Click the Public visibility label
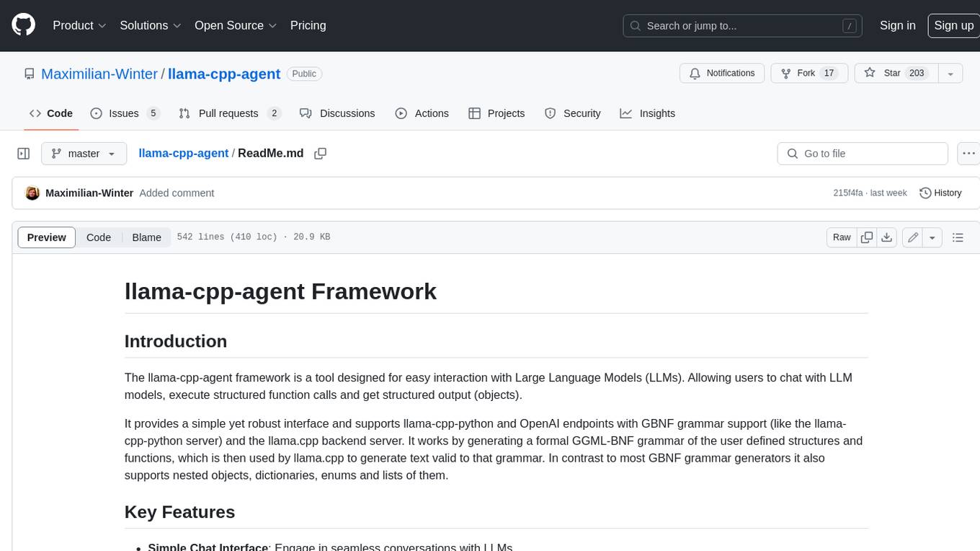This screenshot has height=551, width=980. click(304, 74)
